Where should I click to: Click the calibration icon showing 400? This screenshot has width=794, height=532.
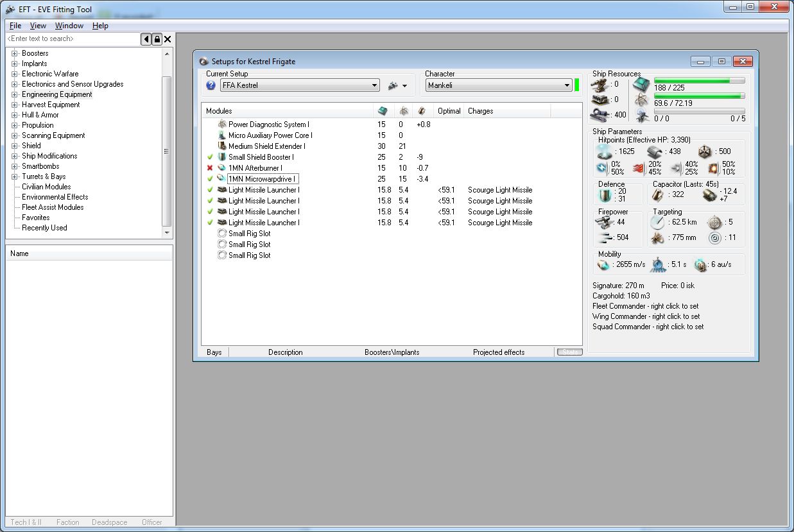(x=600, y=115)
